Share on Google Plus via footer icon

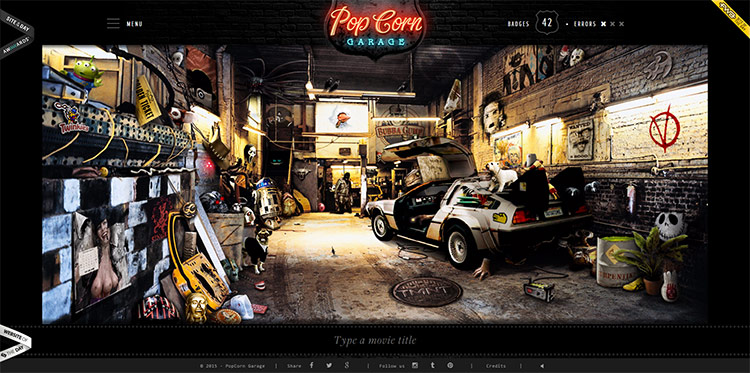[347, 365]
